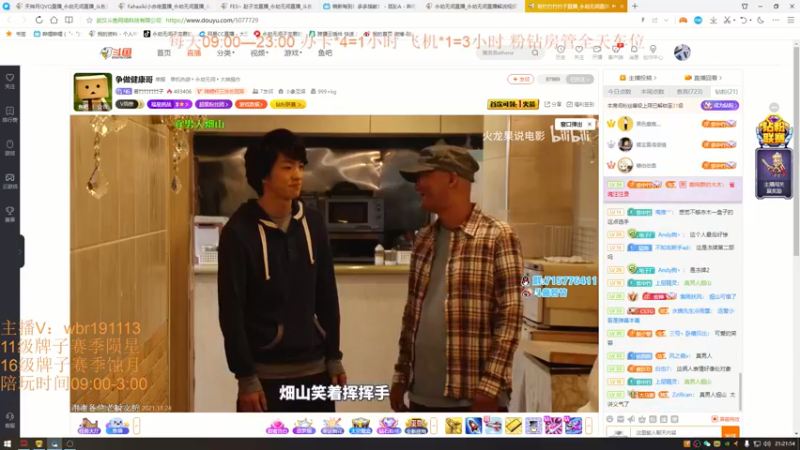Click the 首席可得1火箭 banner
800x450 pixels.
pyautogui.click(x=513, y=104)
